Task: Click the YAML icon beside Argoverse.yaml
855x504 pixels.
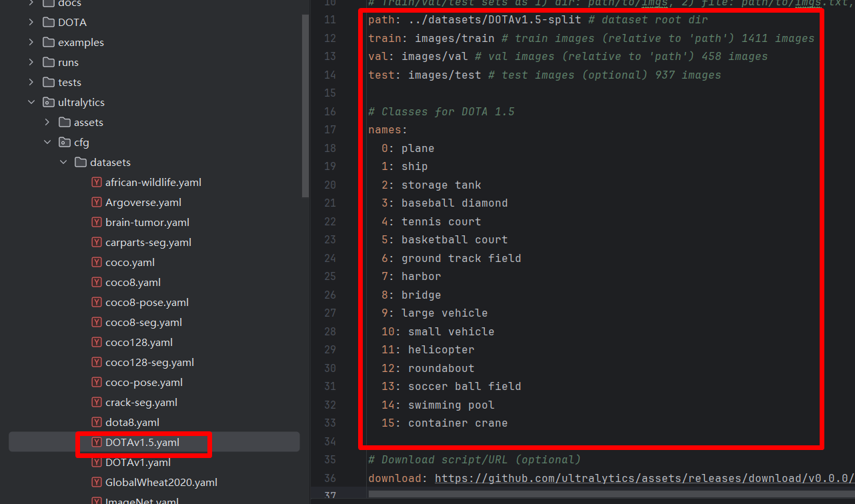Action: click(96, 202)
